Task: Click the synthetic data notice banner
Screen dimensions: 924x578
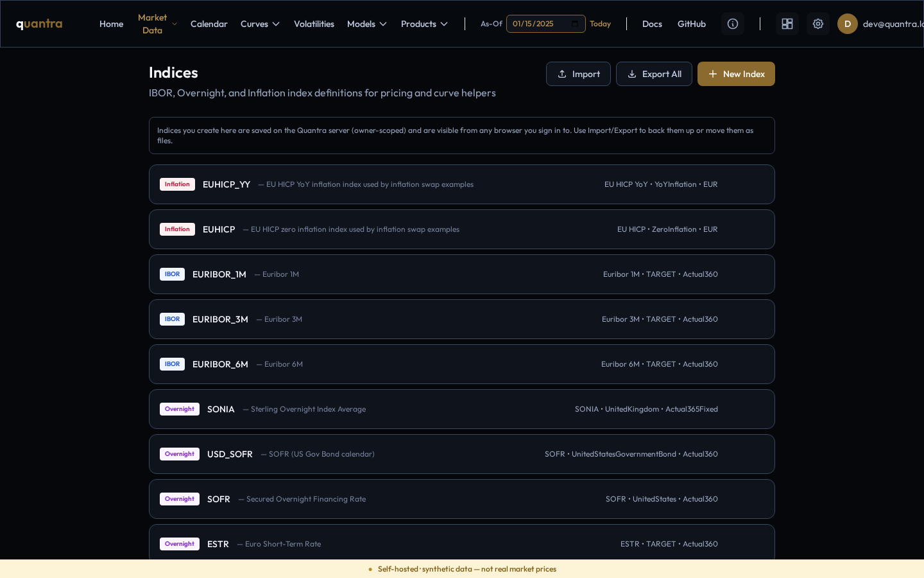Action: pyautogui.click(x=462, y=569)
